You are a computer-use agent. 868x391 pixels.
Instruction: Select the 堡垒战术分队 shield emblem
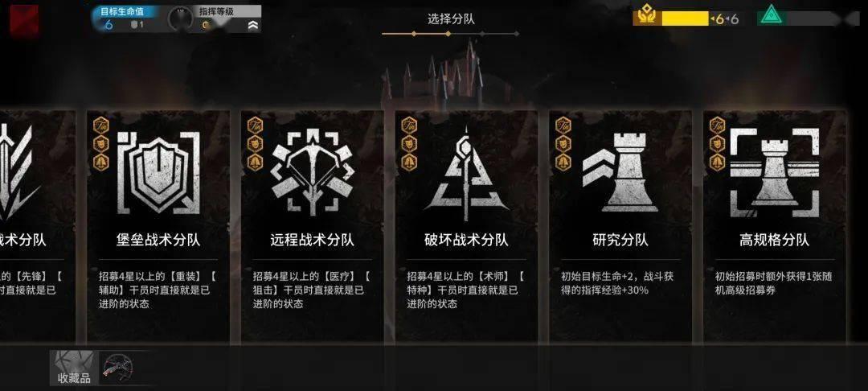tap(159, 172)
